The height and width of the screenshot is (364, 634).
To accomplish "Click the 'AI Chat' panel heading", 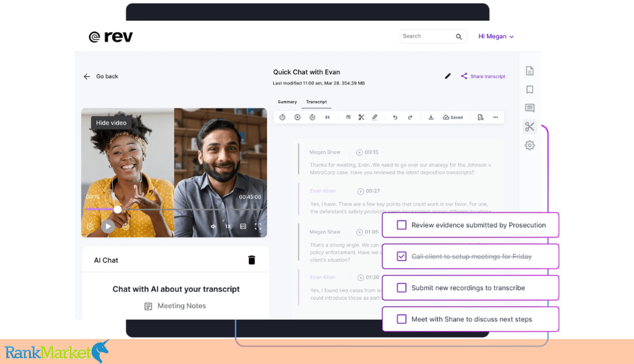I will point(106,260).
